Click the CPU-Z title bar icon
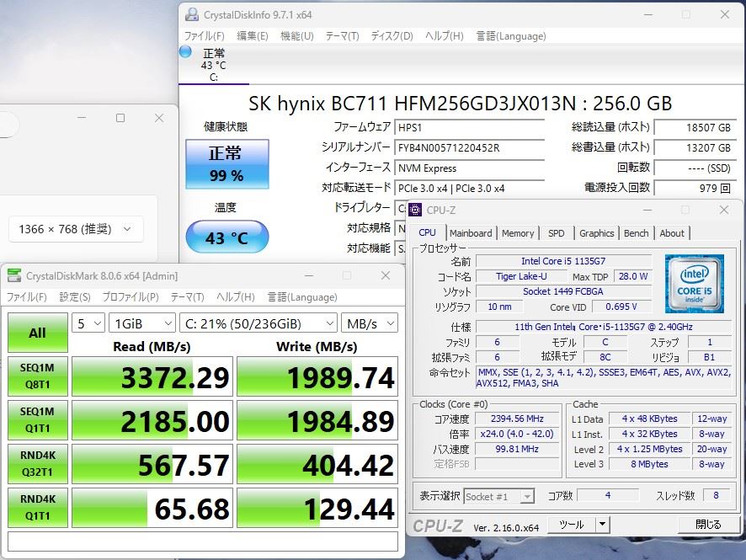746x560 pixels. [414, 210]
